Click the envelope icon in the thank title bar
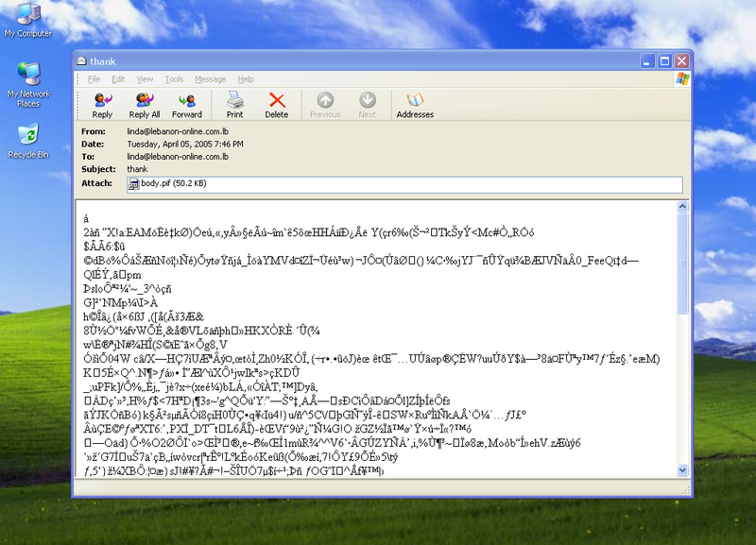The image size is (756, 545). point(81,61)
